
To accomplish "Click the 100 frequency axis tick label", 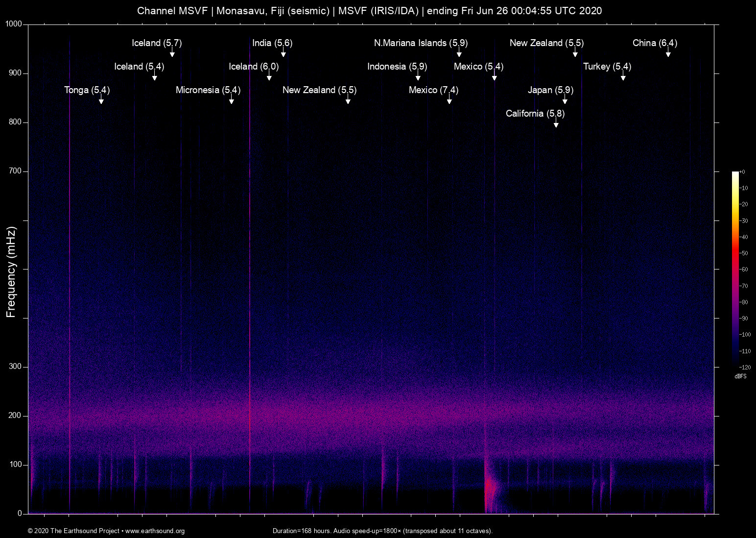I will [16, 465].
